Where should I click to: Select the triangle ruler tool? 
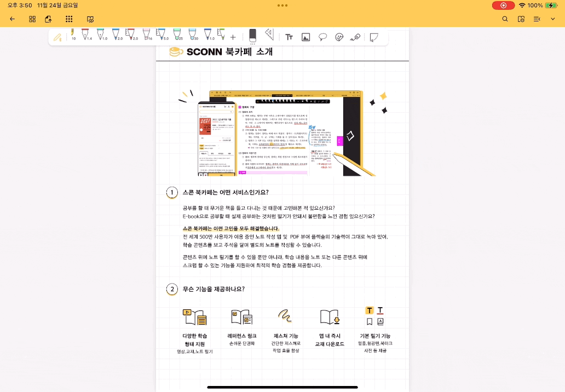tap(269, 34)
